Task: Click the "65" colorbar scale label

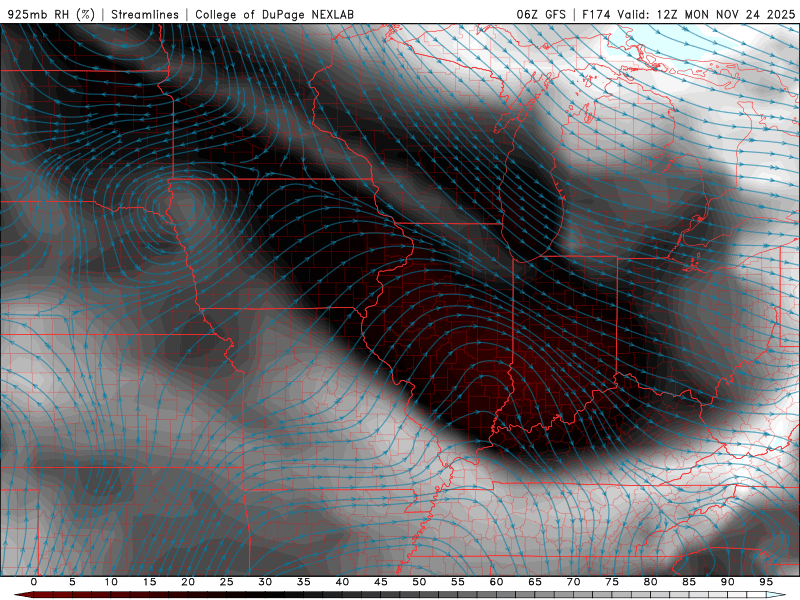Action: point(535,582)
